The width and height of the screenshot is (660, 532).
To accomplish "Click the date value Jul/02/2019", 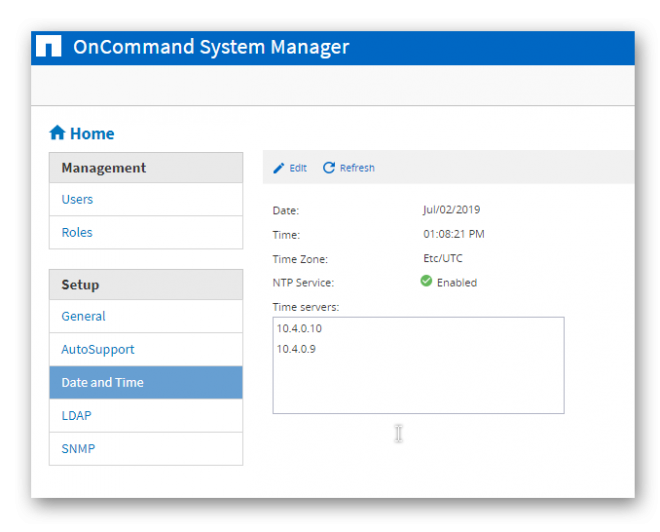I will [x=451, y=210].
